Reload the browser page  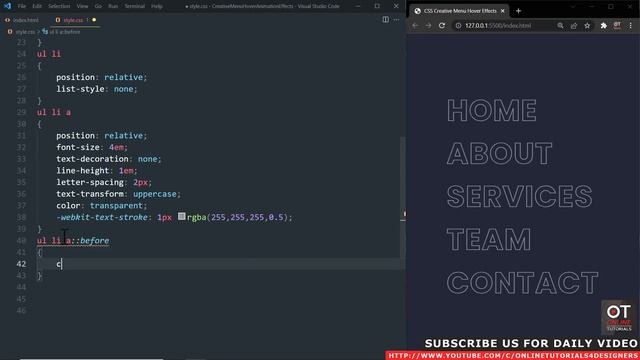tap(442, 25)
